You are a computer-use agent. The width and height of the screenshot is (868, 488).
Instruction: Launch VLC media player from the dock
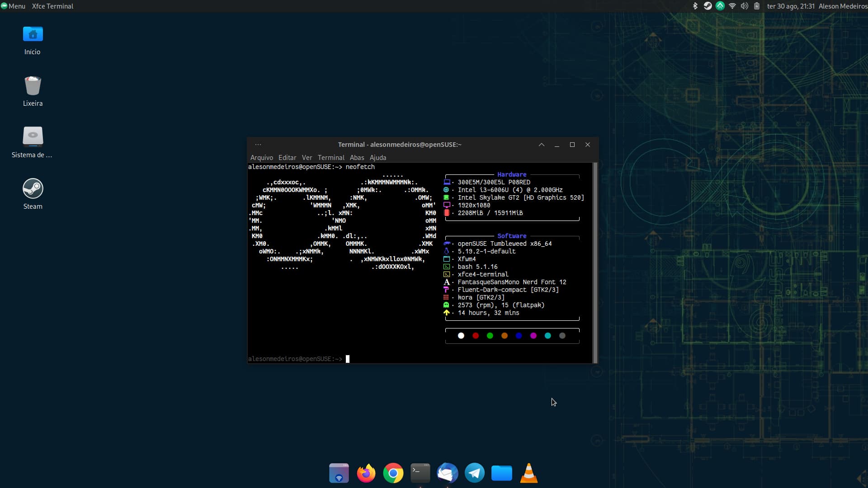pyautogui.click(x=529, y=473)
